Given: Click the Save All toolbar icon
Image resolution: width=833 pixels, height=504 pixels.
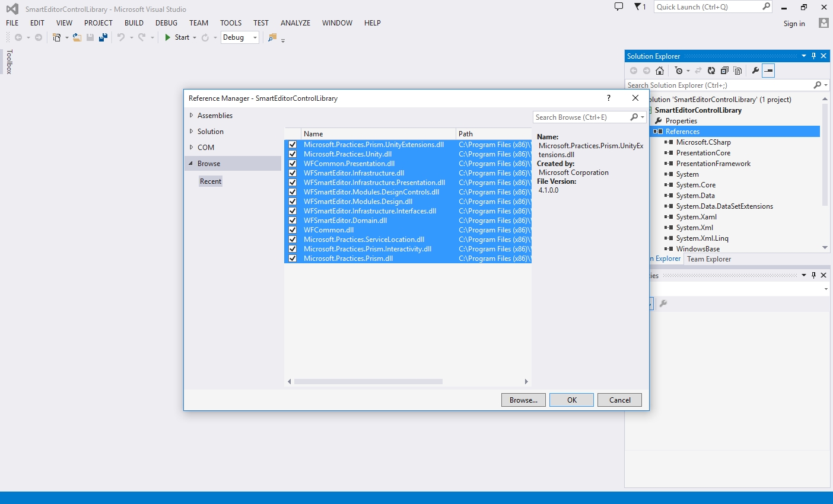Looking at the screenshot, I should point(103,37).
